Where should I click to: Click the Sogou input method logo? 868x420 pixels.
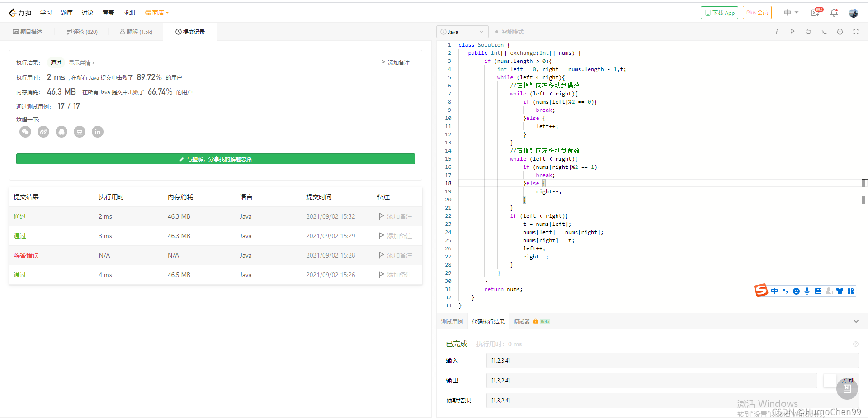point(761,290)
